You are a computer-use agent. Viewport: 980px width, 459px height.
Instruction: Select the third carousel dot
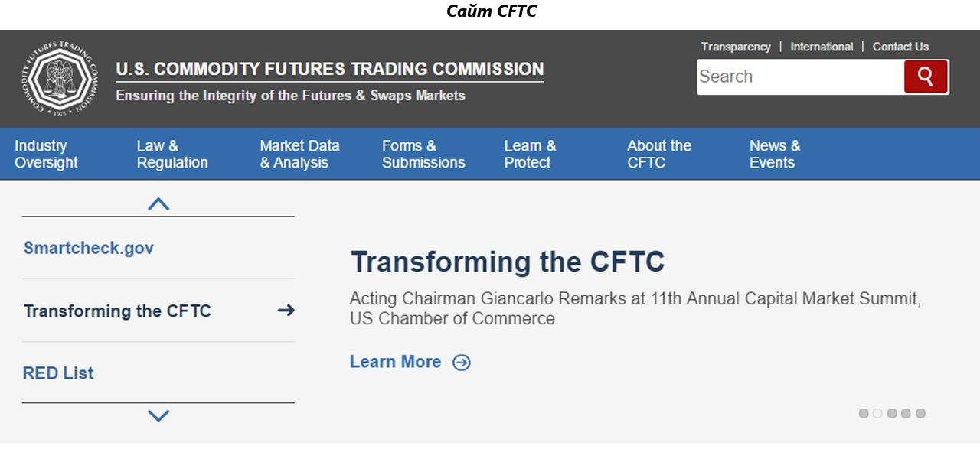click(892, 413)
